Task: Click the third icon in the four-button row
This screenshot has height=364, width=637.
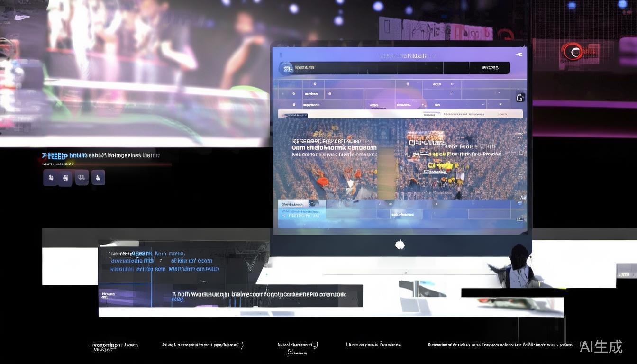Action: click(82, 178)
